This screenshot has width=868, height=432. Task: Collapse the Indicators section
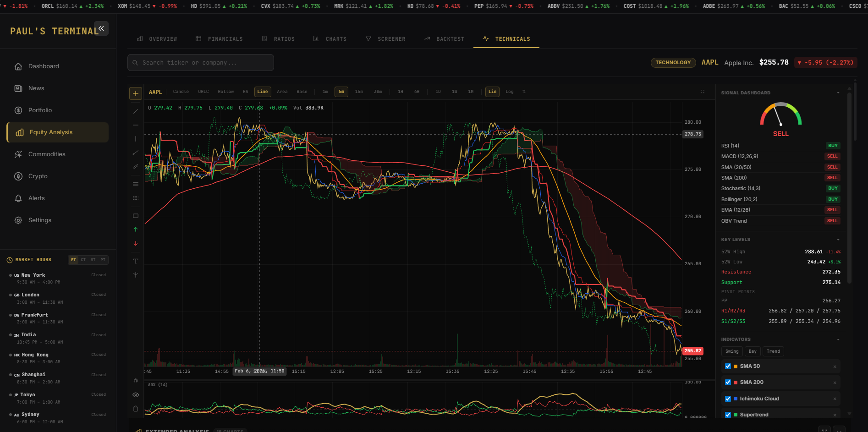point(838,339)
